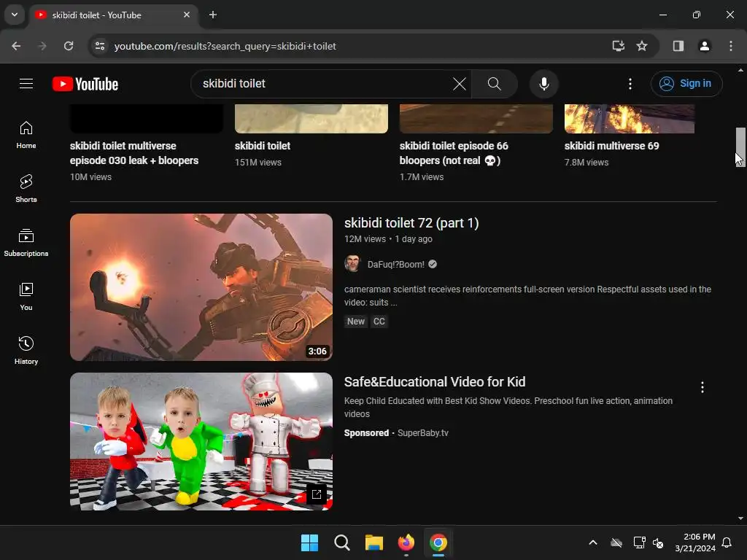747x560 pixels.
Task: Click browser back arrow
Action: coord(16,46)
